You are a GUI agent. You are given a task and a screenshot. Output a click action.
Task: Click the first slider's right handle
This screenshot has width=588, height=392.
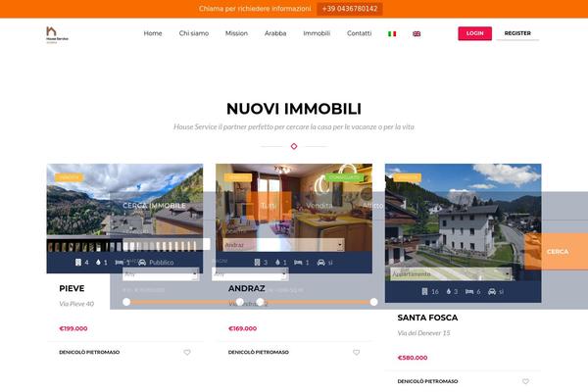point(240,302)
